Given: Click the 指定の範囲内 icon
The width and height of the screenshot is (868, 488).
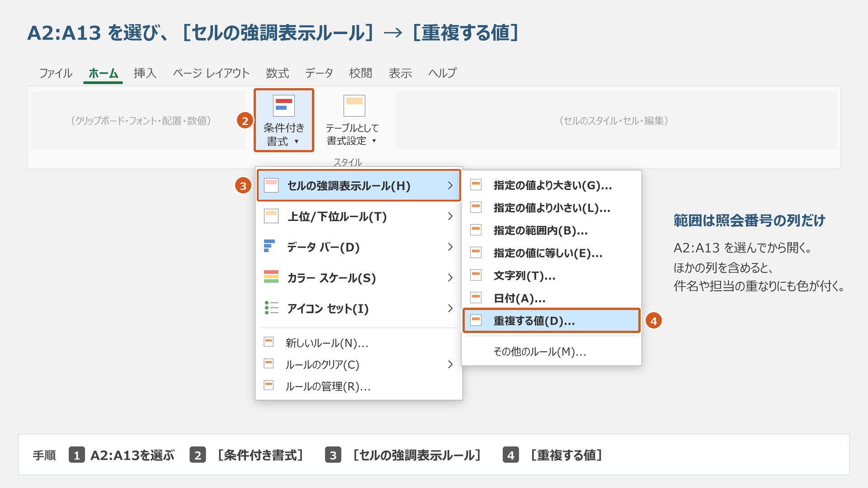Looking at the screenshot, I should tap(476, 230).
